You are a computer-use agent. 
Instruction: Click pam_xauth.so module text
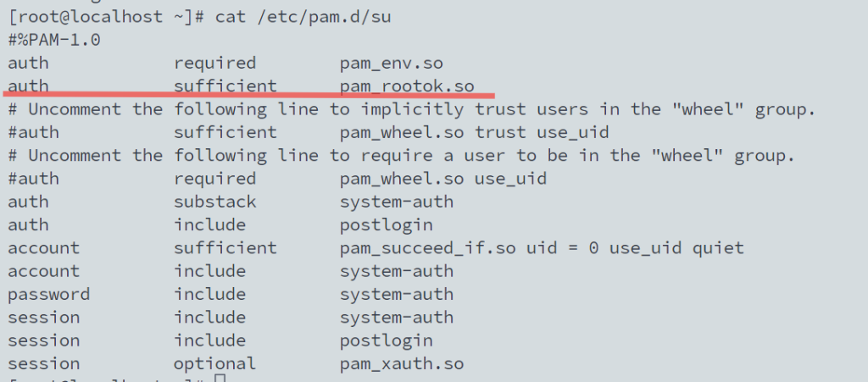402,363
